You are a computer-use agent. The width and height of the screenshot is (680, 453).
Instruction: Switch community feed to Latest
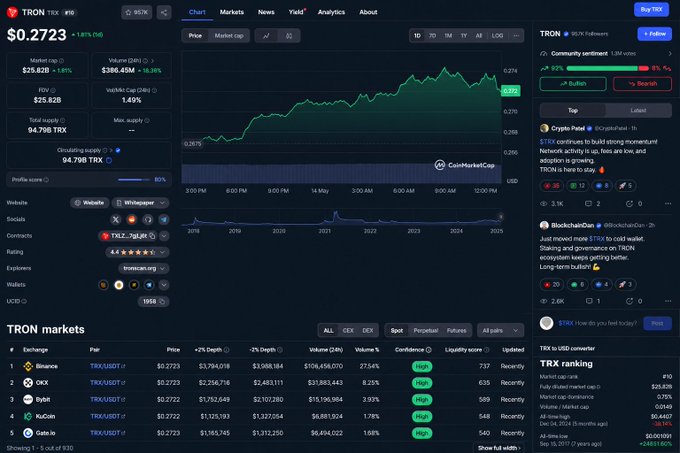[x=638, y=111]
